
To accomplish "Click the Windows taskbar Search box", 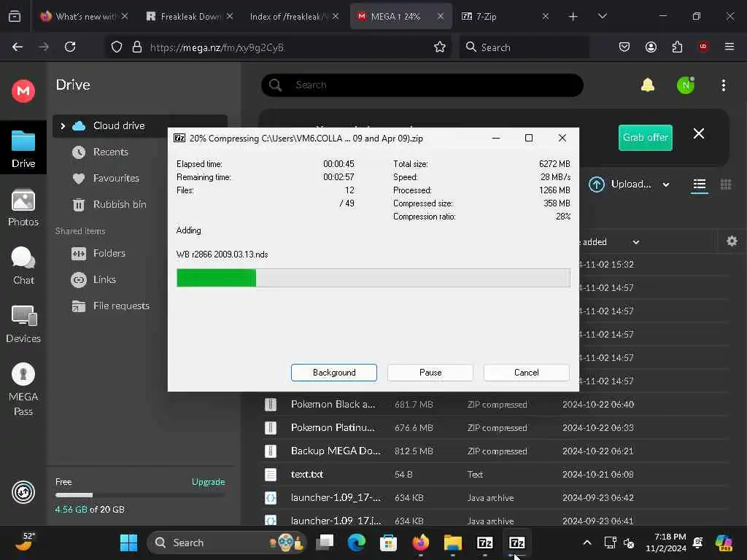I will pyautogui.click(x=226, y=542).
